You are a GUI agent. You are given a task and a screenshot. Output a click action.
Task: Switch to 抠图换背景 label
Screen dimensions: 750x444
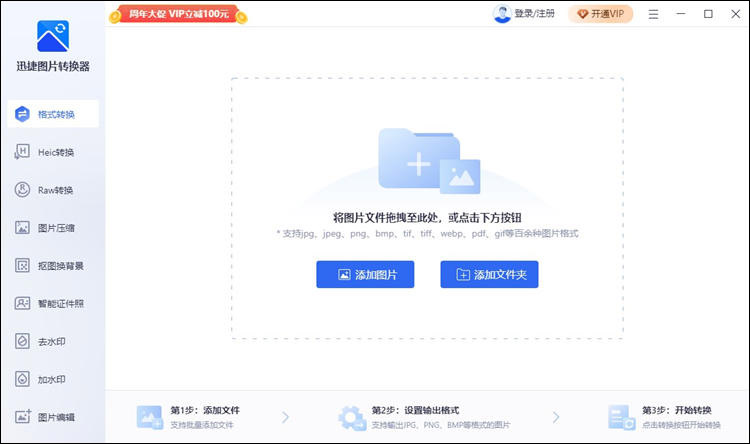click(61, 266)
